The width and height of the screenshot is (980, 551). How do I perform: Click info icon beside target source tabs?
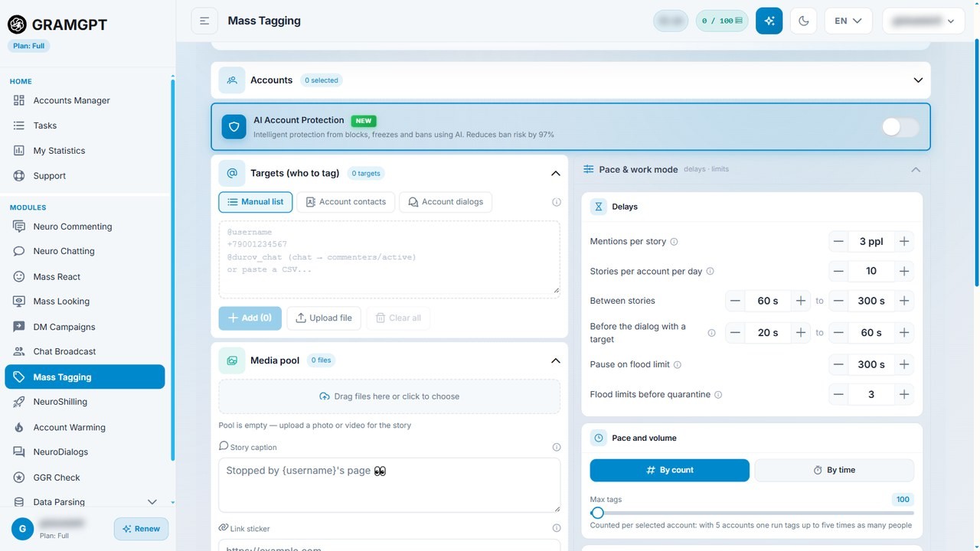557,202
